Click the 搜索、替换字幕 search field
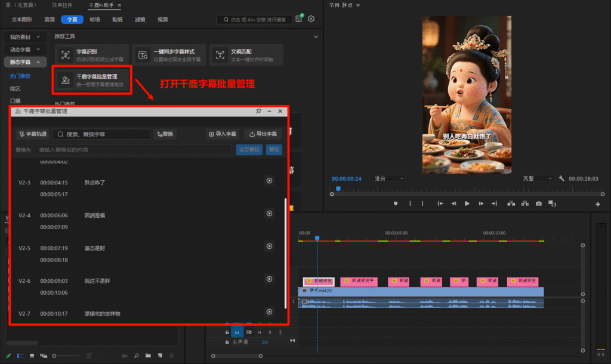 (101, 134)
